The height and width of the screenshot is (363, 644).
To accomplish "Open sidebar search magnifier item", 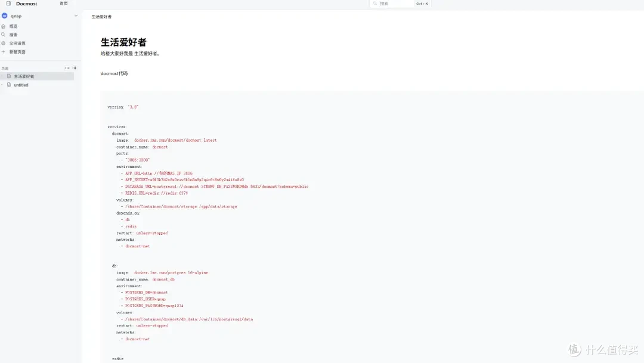I will 4,35.
